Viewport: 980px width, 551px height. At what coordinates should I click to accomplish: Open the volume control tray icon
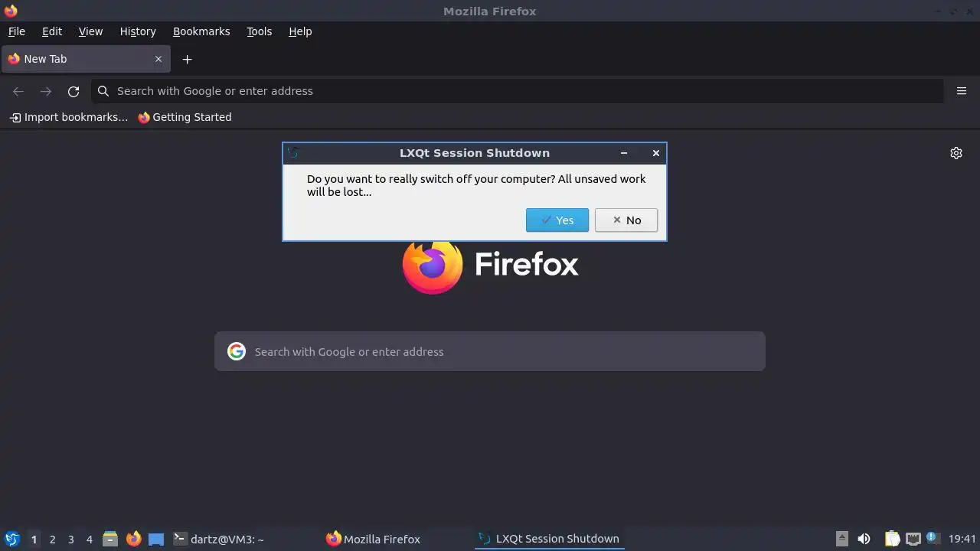pyautogui.click(x=864, y=539)
